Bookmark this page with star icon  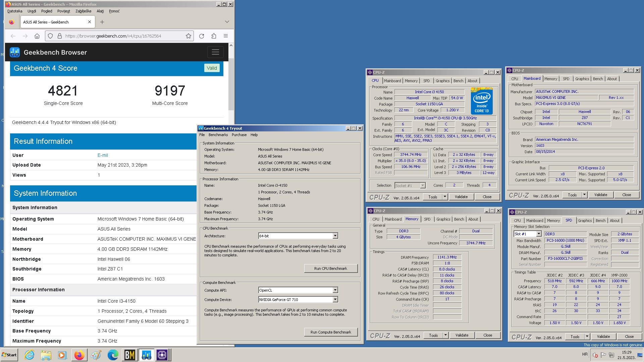189,36
